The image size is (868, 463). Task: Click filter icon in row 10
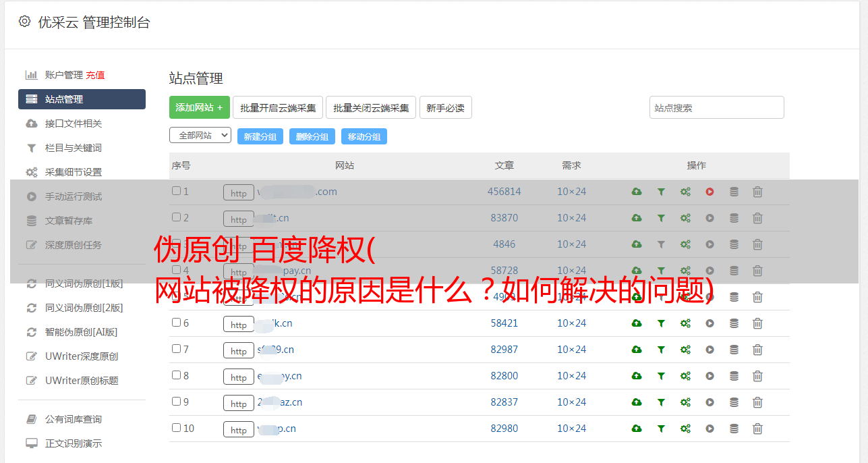pos(661,429)
